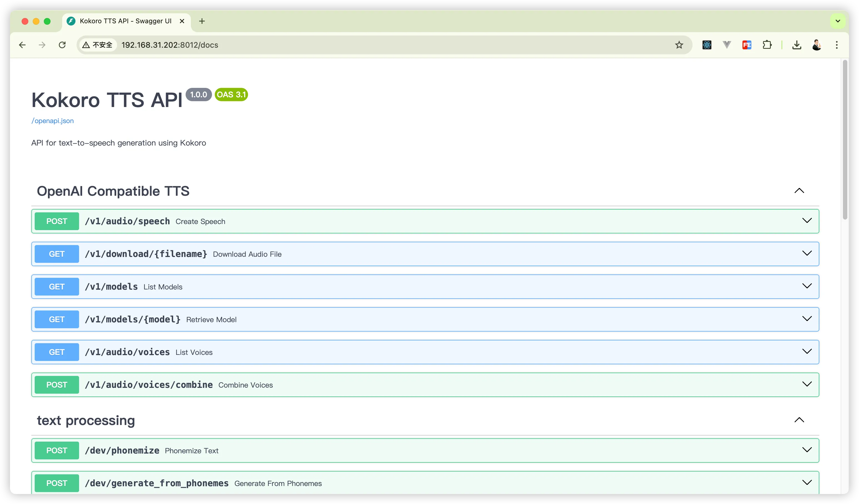Reload the Swagger docs page
Viewport: 859px width, 504px height.
coord(62,45)
